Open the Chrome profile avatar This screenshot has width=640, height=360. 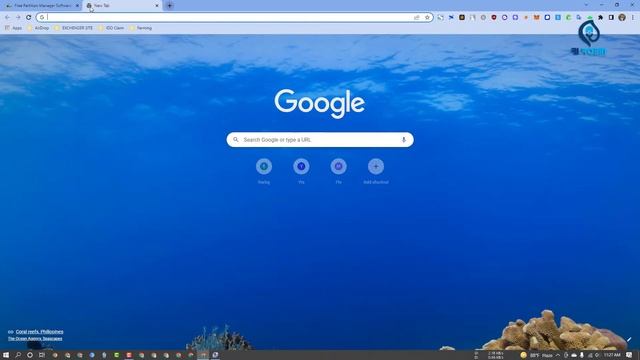622,17
